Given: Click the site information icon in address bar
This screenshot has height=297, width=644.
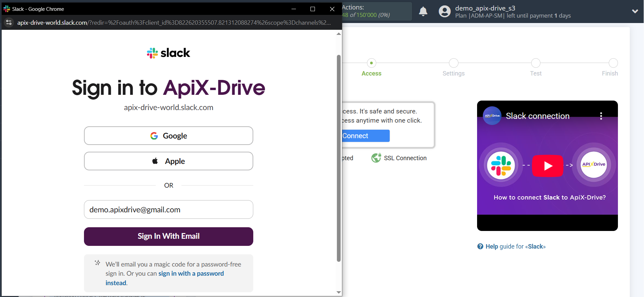Looking at the screenshot, I should [x=9, y=23].
